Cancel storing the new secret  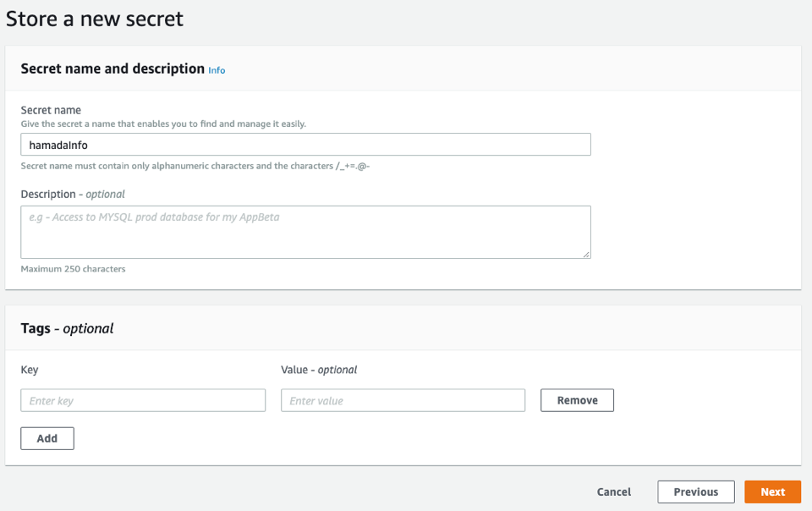coord(613,492)
